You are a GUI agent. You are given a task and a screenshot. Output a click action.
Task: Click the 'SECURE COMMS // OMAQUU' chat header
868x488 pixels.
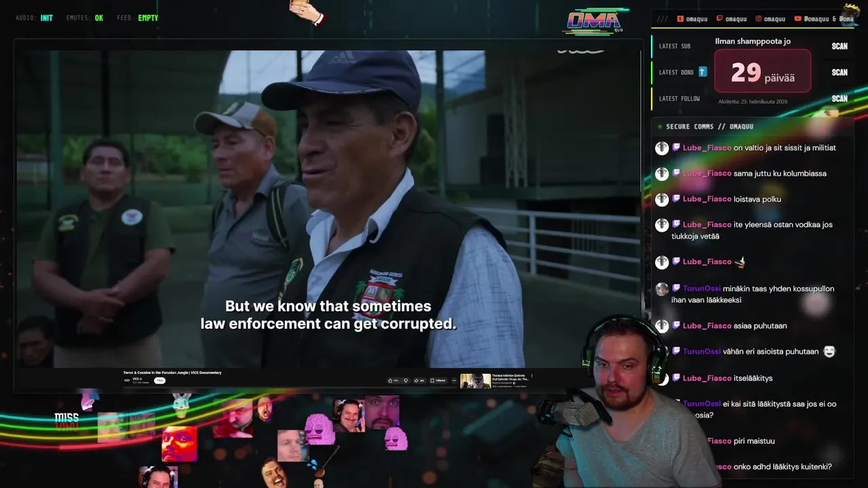[709, 127]
